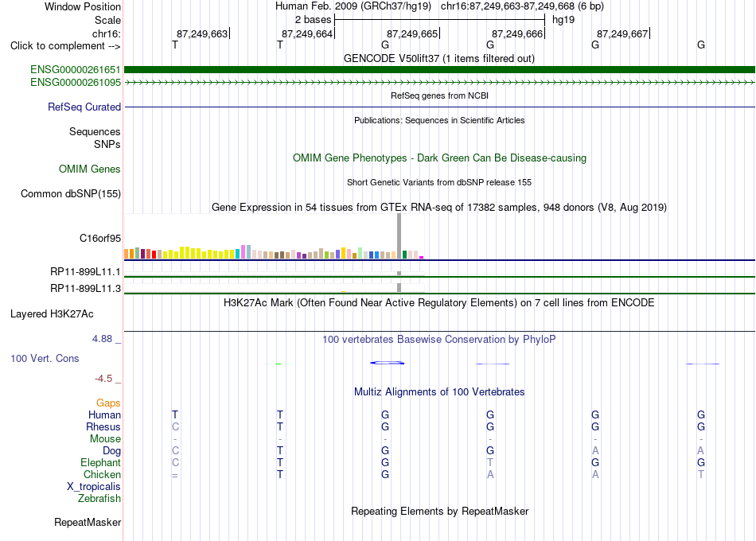Image resolution: width=756 pixels, height=541 pixels.
Task: Click the Gaps label in Multiz track
Action: pyautogui.click(x=108, y=403)
